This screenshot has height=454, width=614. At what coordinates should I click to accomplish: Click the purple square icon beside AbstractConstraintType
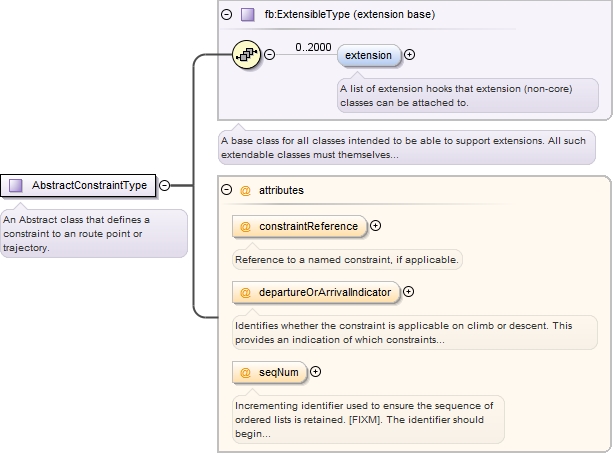[x=16, y=185]
